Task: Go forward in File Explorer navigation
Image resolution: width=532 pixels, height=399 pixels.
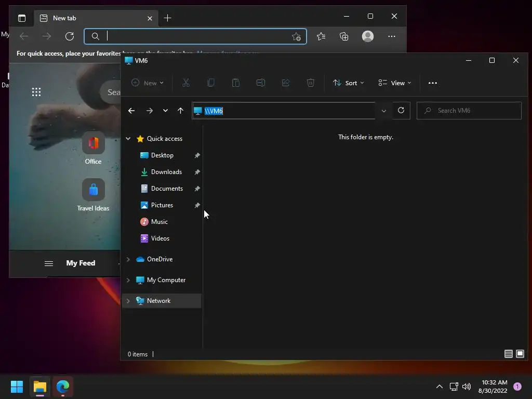Action: (x=149, y=111)
